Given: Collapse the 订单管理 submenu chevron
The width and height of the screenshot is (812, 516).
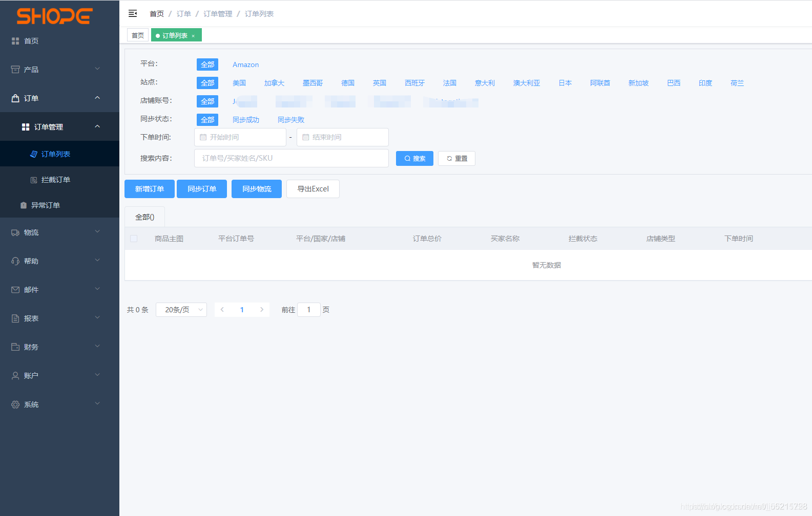Looking at the screenshot, I should point(97,126).
